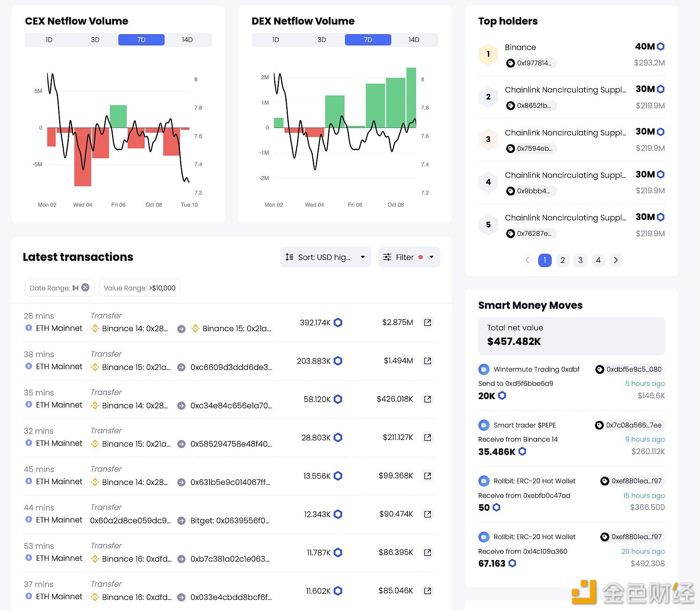Image resolution: width=700 pixels, height=610 pixels.
Task: Click the rank 1 hexagon badge for Binance
Action: click(x=488, y=54)
